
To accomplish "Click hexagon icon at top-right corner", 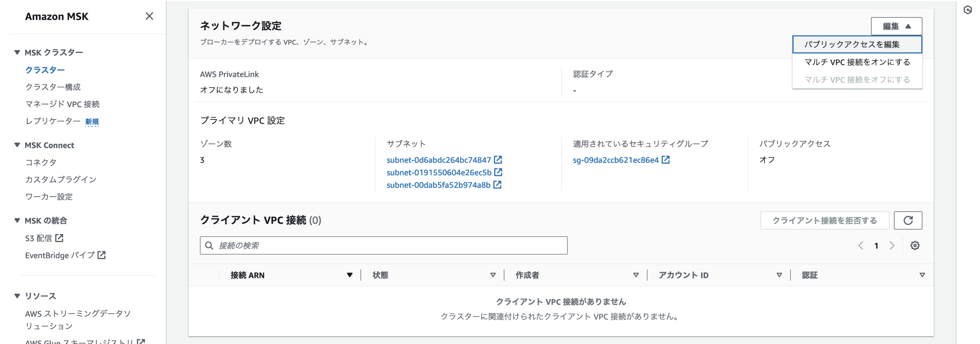I will [x=968, y=10].
